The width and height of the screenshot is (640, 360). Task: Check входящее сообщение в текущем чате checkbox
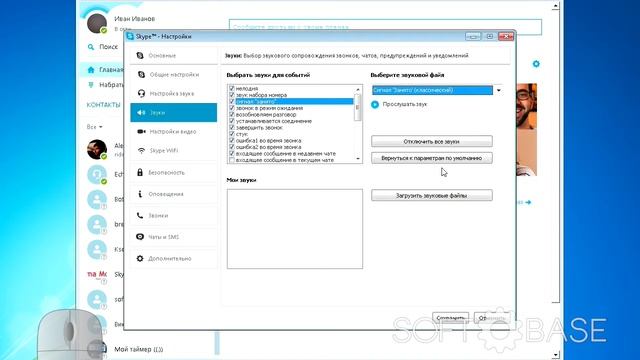tap(232, 160)
